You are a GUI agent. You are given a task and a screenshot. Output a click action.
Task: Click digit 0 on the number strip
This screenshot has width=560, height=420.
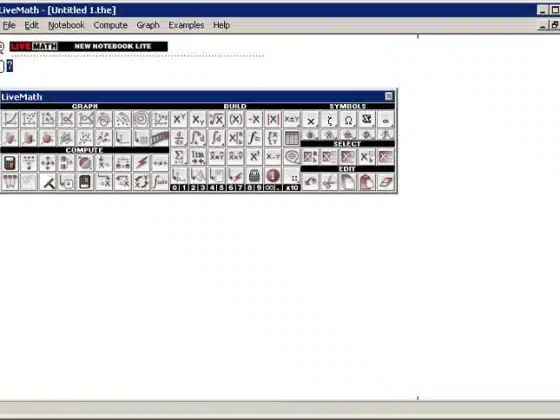(174, 188)
